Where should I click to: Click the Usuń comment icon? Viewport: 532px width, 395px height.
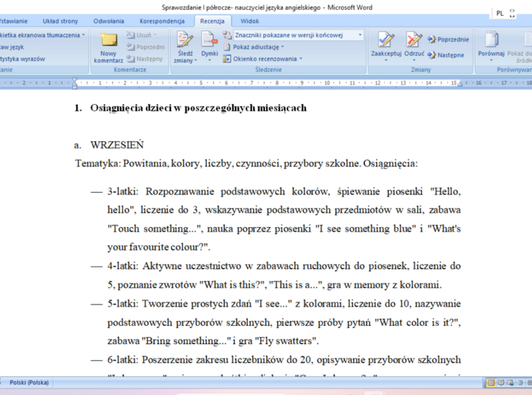tap(131, 35)
